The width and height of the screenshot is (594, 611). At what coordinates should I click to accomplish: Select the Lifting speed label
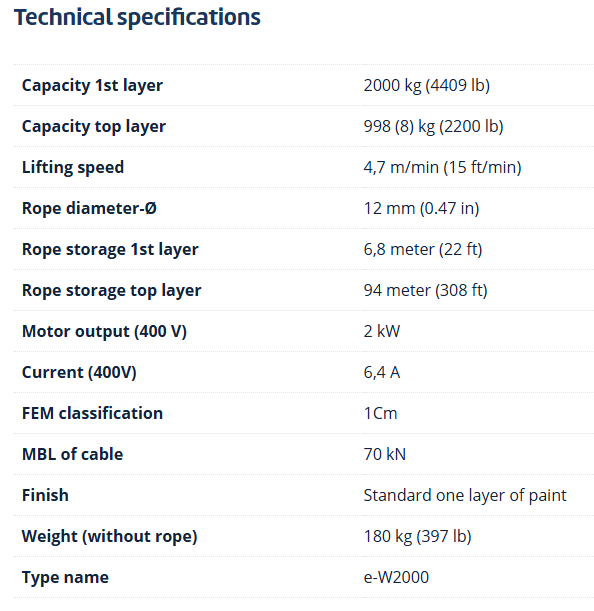(x=73, y=167)
